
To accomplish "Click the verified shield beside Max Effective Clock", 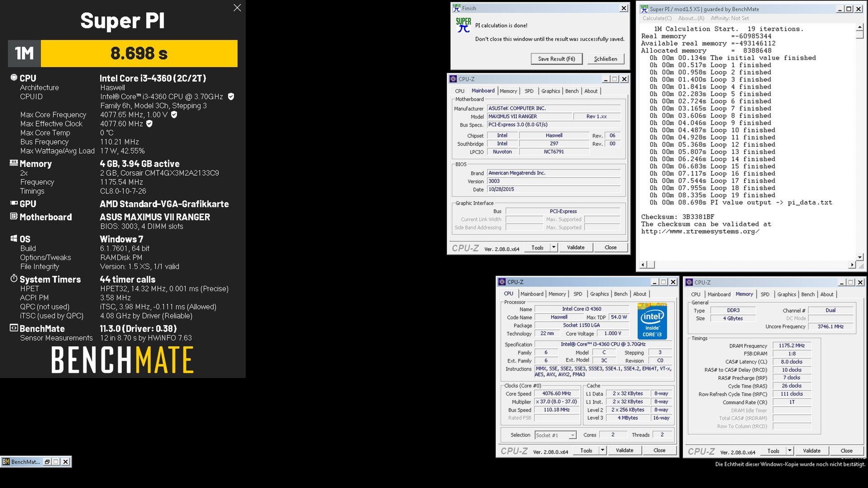I will point(150,123).
